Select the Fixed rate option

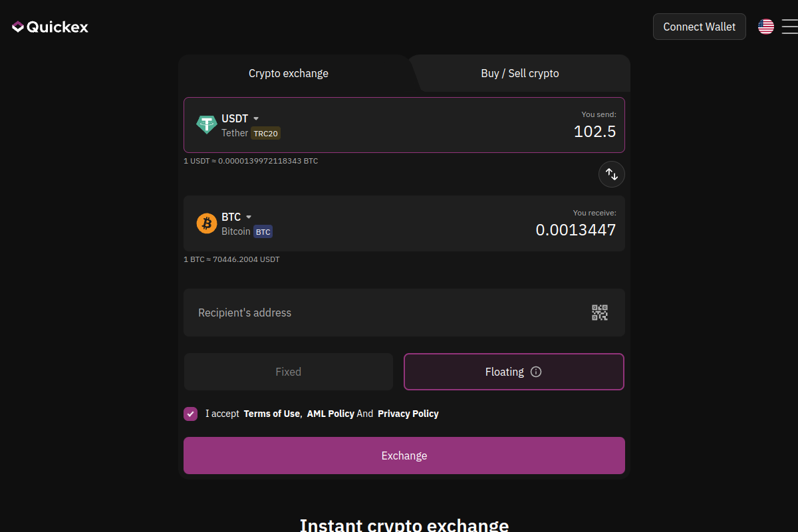[x=288, y=371]
